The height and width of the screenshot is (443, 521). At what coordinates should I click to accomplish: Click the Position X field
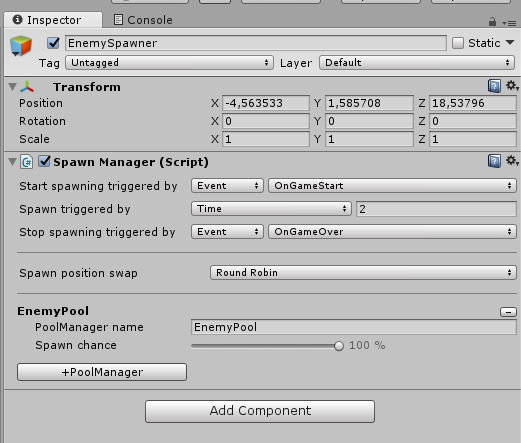(266, 103)
